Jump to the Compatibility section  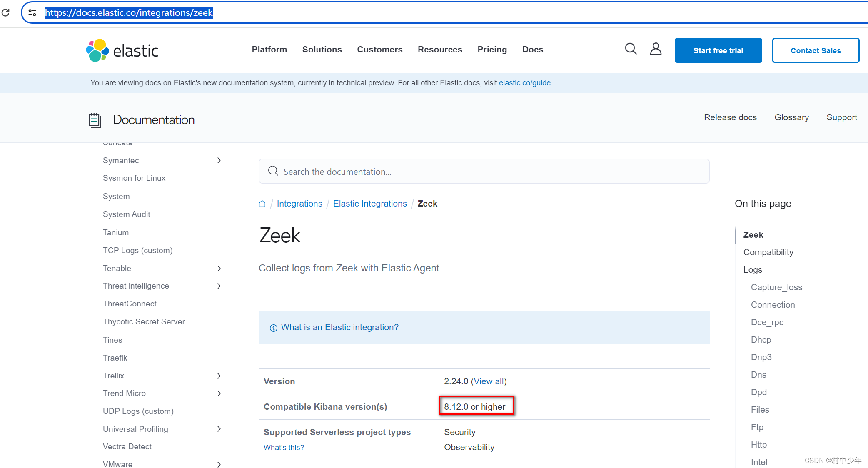coord(768,252)
